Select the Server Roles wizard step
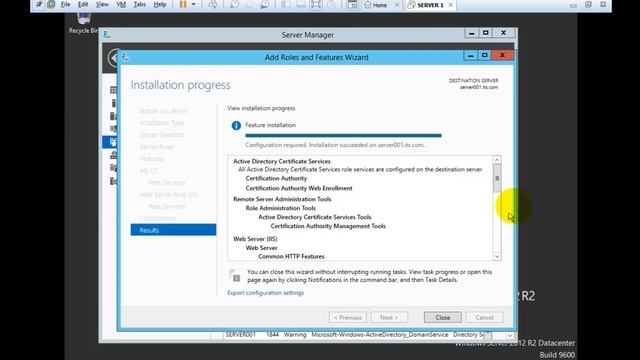Screen dimensions: 640x360 coord(157,147)
